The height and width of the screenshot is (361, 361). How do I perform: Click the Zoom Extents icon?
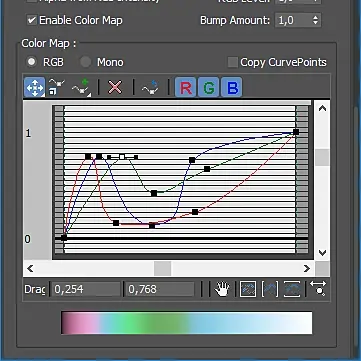tap(248, 289)
